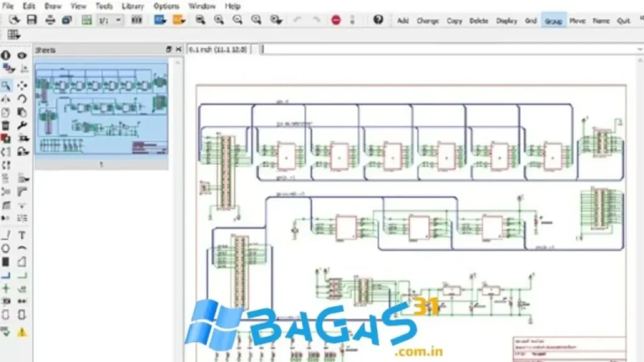Select the Show eye tool
This screenshot has width=644, height=362.
pos(22,55)
